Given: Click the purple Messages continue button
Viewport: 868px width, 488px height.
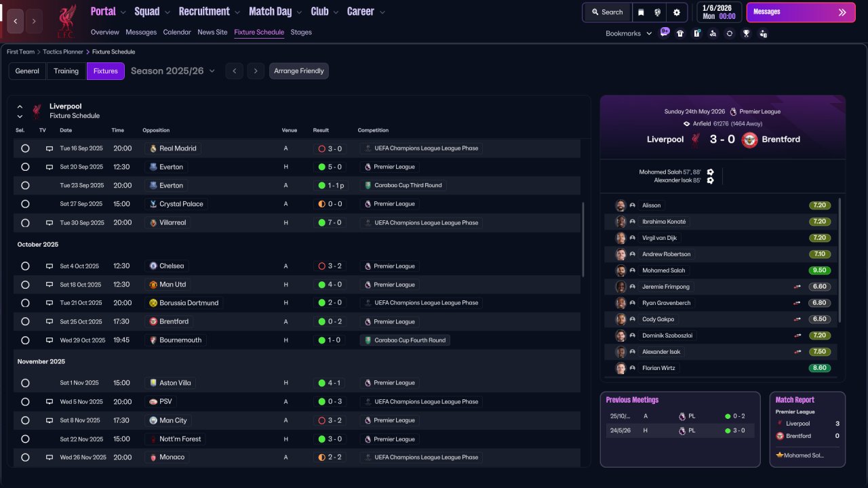Looking at the screenshot, I should [x=801, y=12].
